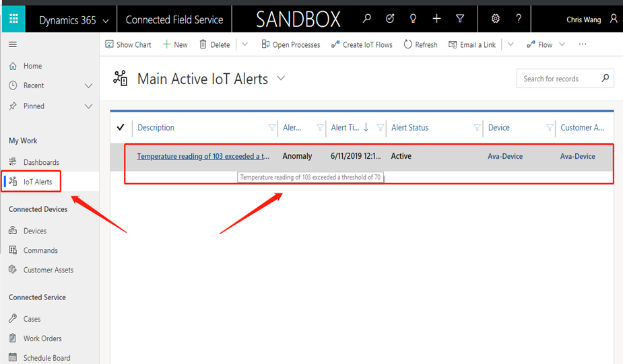Open the more commands ellipsis

[x=583, y=44]
